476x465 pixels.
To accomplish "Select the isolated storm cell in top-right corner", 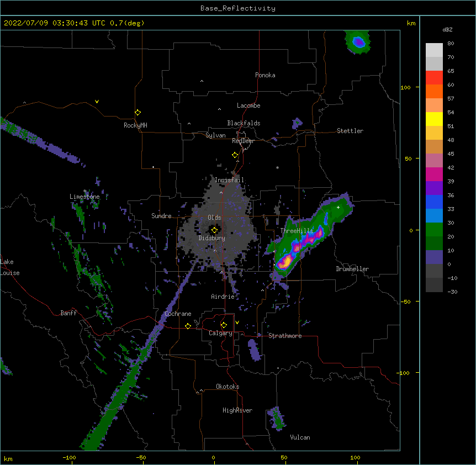I will coord(358,42).
